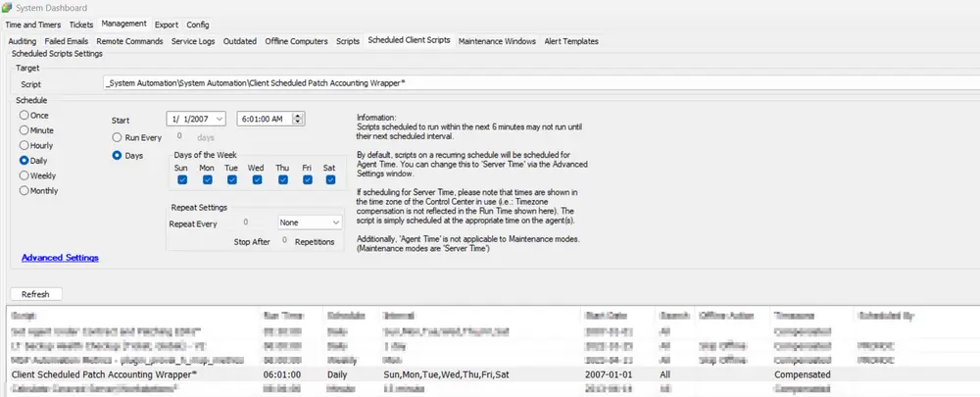980x397 pixels.
Task: Choose the Run Every radio button
Action: (x=117, y=137)
